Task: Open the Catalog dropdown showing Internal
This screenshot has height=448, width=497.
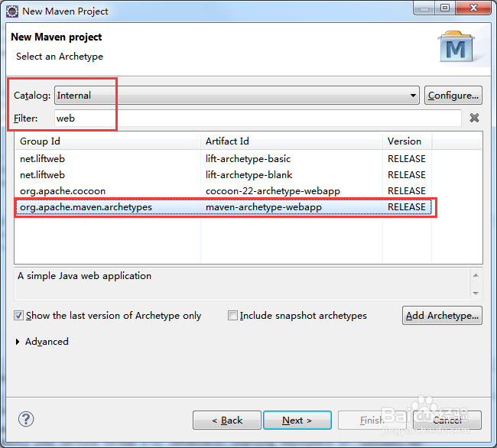Action: tap(237, 96)
